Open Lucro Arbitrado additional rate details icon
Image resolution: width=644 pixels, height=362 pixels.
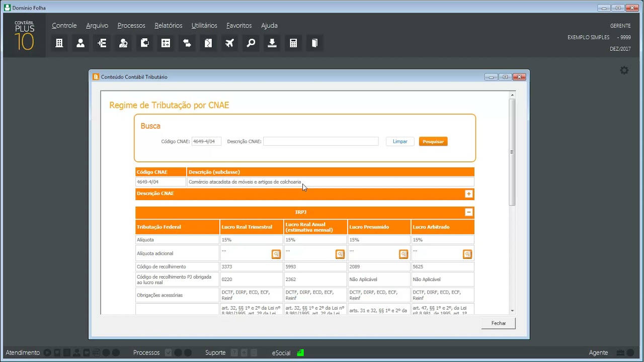467,254
